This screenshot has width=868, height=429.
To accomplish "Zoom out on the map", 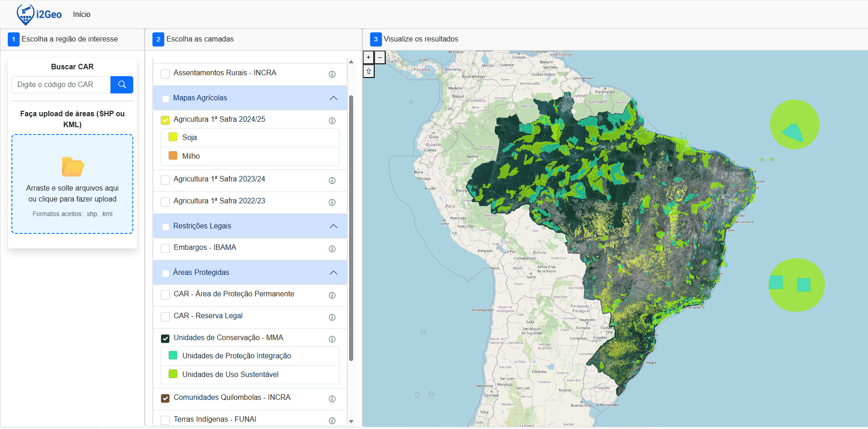I will coord(380,57).
